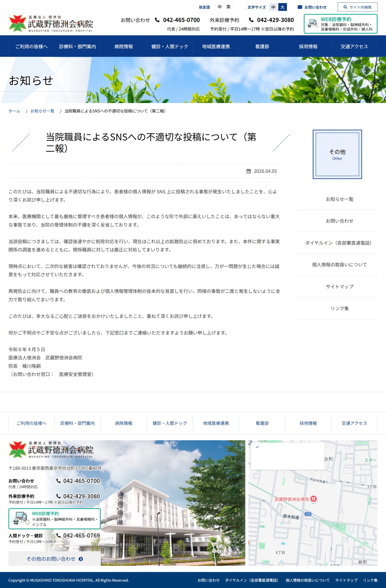
Task: Click the arrow icon in その他のお問い合わせ
Action: coord(81,559)
